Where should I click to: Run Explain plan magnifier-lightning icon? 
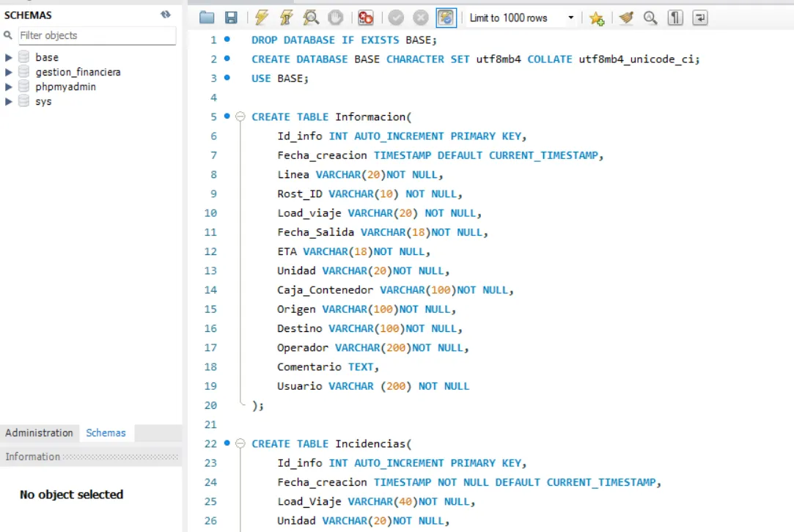(x=311, y=18)
